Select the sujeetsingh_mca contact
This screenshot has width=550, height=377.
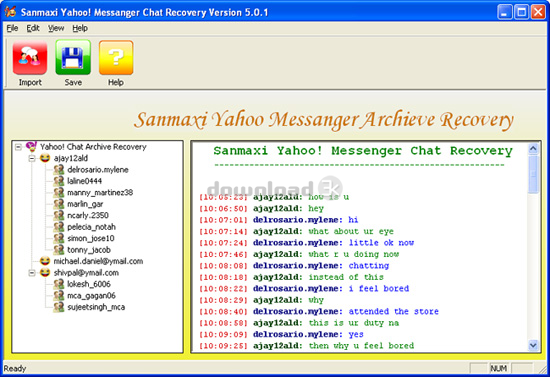pos(96,307)
